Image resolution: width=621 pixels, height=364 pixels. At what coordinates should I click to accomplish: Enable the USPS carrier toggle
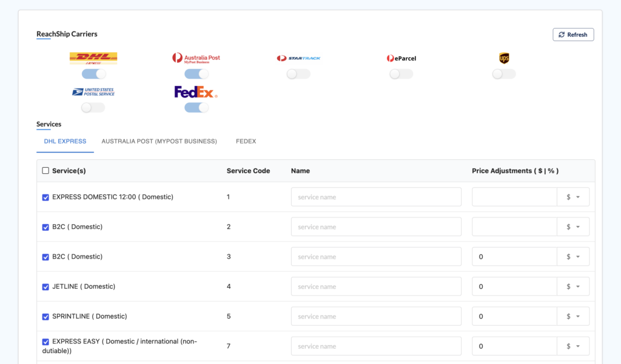tap(93, 108)
